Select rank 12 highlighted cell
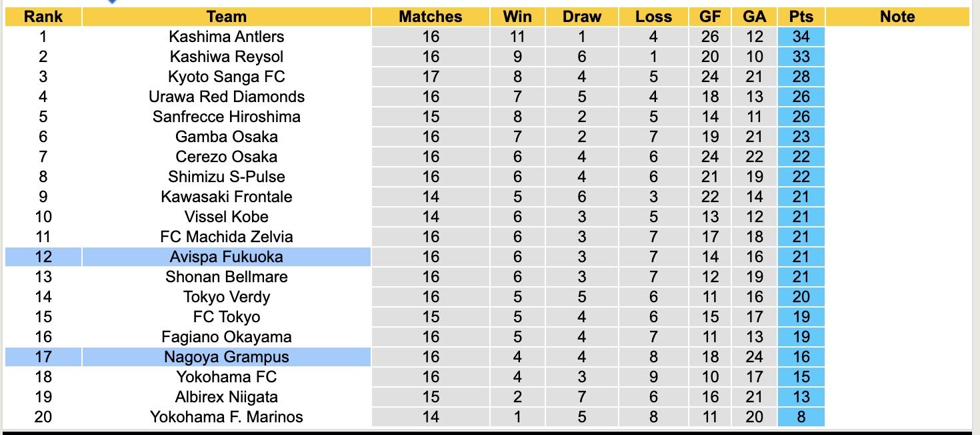This screenshot has width=980, height=435. pos(43,257)
